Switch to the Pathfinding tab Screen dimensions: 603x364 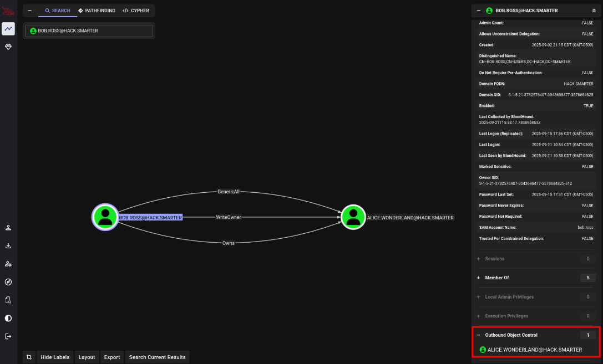click(97, 11)
